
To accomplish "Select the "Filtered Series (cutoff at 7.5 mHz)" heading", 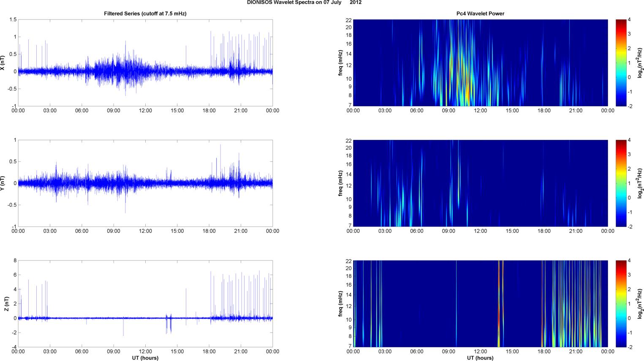I will pyautogui.click(x=145, y=14).
